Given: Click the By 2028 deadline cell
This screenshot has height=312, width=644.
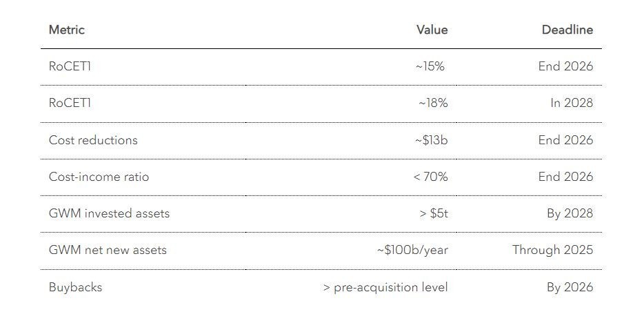Looking at the screenshot, I should coord(570,213).
